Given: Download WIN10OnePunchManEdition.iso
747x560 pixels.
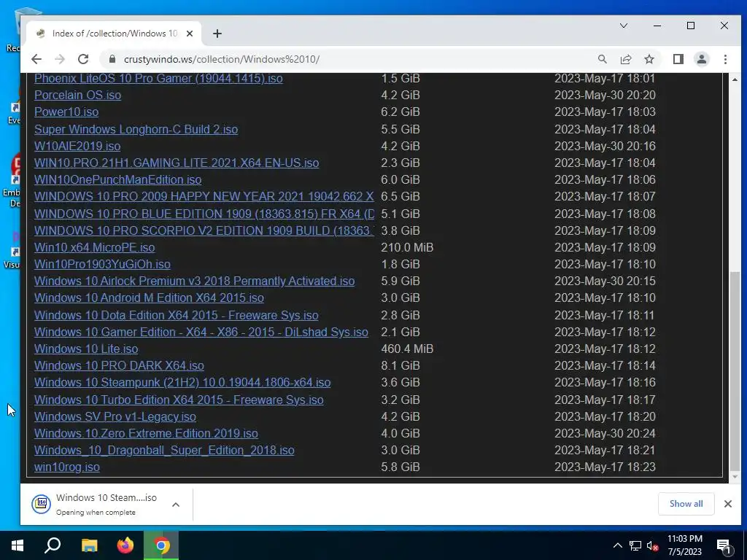Looking at the screenshot, I should (x=117, y=179).
